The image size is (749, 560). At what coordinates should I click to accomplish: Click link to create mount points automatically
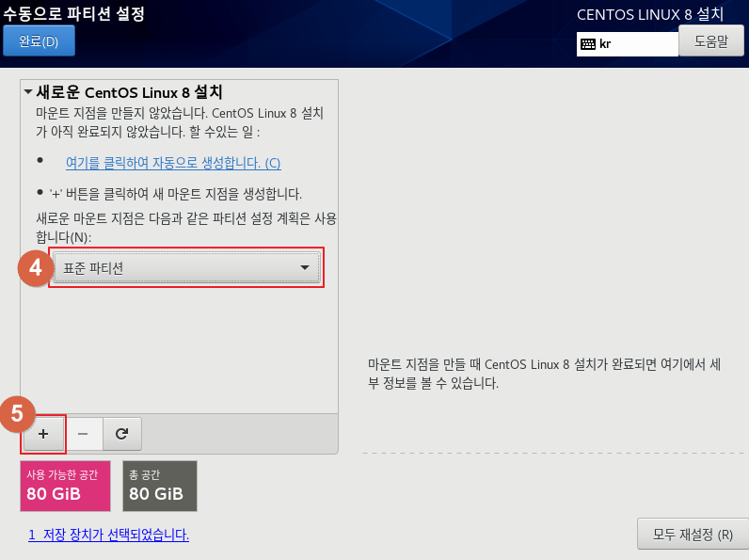173,163
